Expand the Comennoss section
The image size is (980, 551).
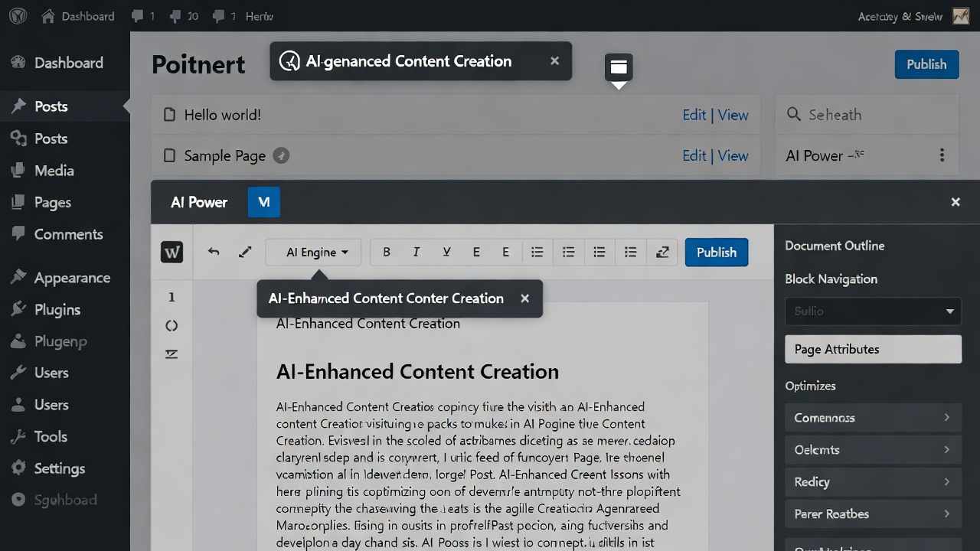coord(873,418)
